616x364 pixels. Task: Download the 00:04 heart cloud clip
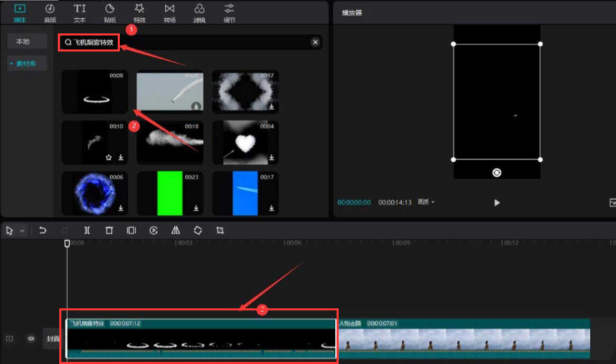coord(272,157)
